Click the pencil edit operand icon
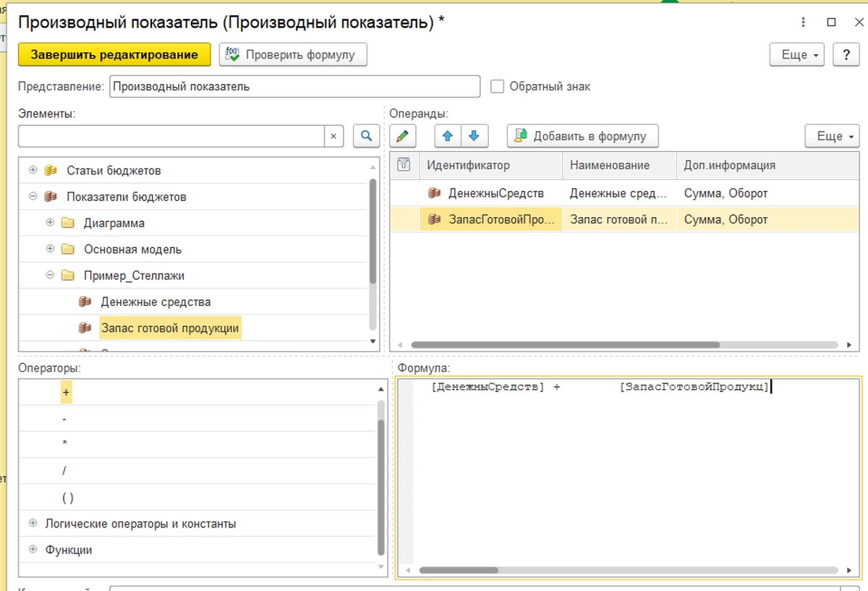868x591 pixels. click(403, 136)
